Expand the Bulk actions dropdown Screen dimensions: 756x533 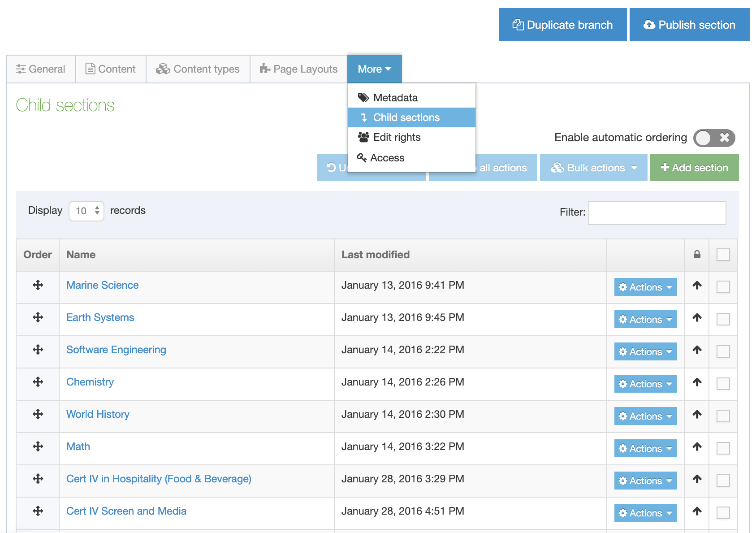[593, 168]
